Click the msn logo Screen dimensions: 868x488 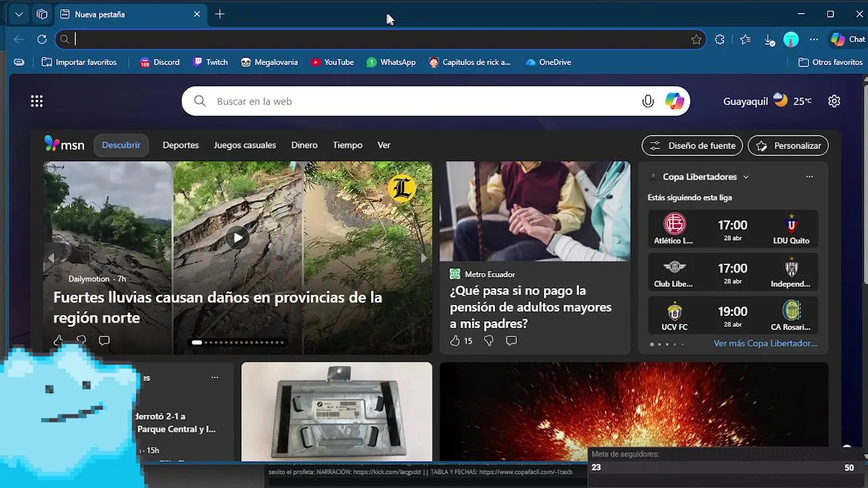click(64, 144)
